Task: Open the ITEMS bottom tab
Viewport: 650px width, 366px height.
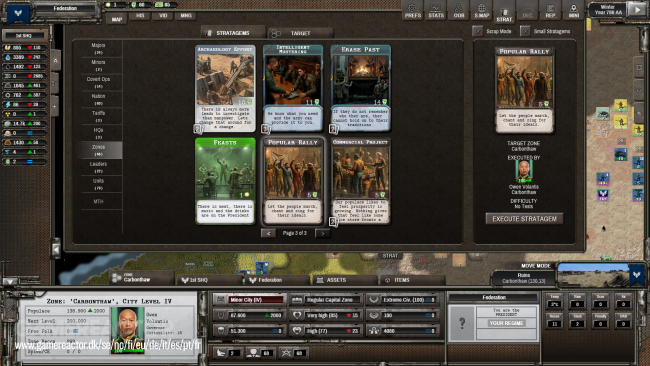Action: click(x=412, y=280)
